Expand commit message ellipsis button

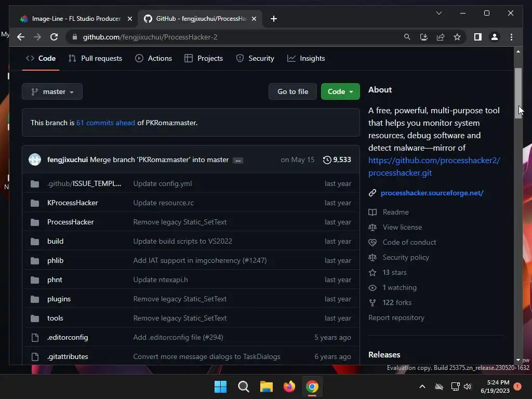tap(238, 160)
